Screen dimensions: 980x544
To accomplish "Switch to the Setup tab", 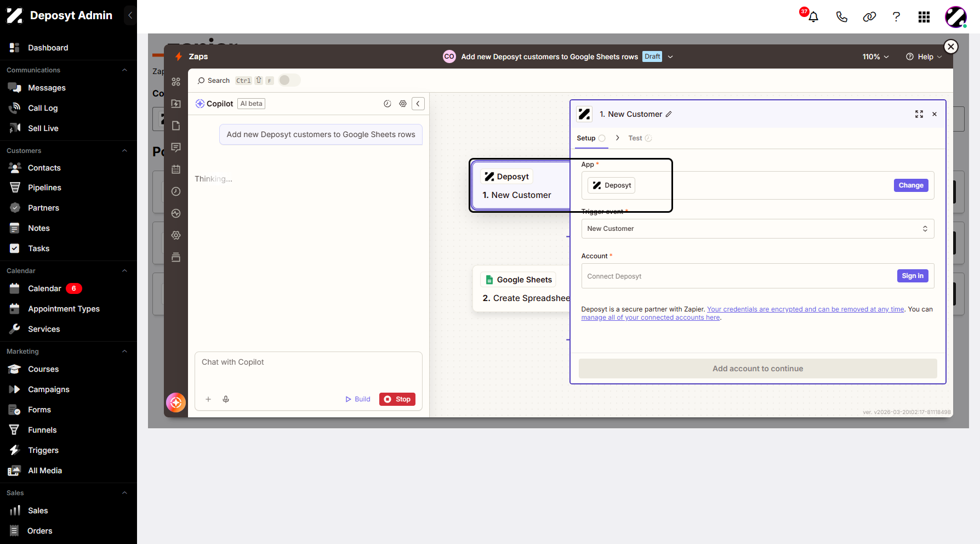I will [x=591, y=138].
